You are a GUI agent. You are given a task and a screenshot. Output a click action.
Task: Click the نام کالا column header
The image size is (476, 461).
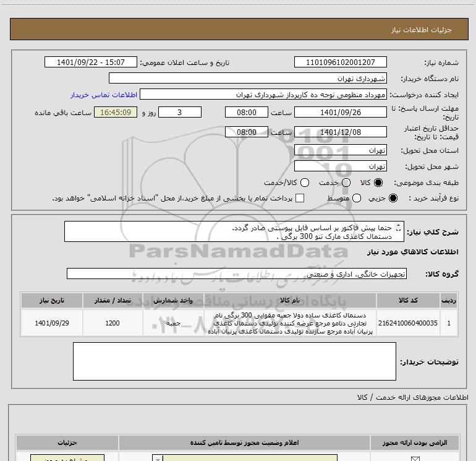pos(290,300)
